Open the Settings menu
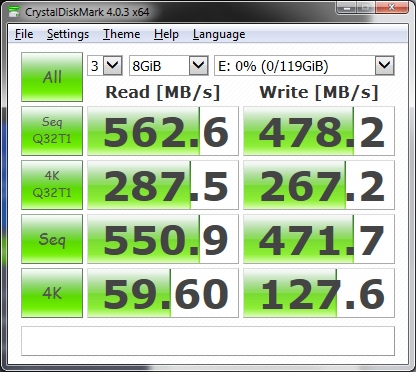This screenshot has width=416, height=372. point(68,34)
